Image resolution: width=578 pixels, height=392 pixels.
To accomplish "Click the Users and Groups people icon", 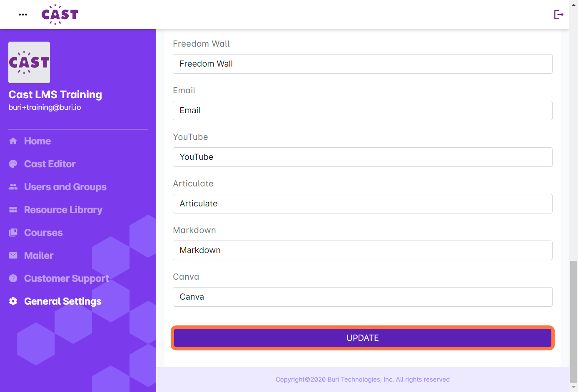I will point(13,187).
